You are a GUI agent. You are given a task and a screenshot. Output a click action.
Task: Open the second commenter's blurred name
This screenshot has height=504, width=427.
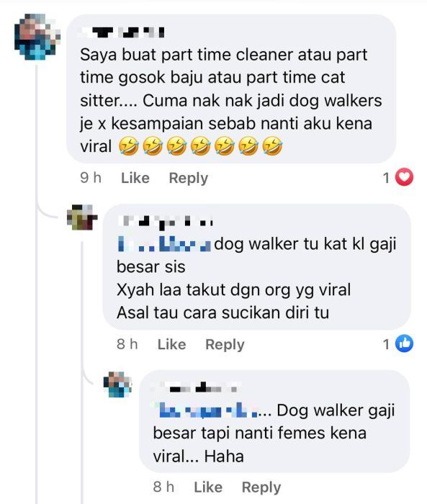166,221
